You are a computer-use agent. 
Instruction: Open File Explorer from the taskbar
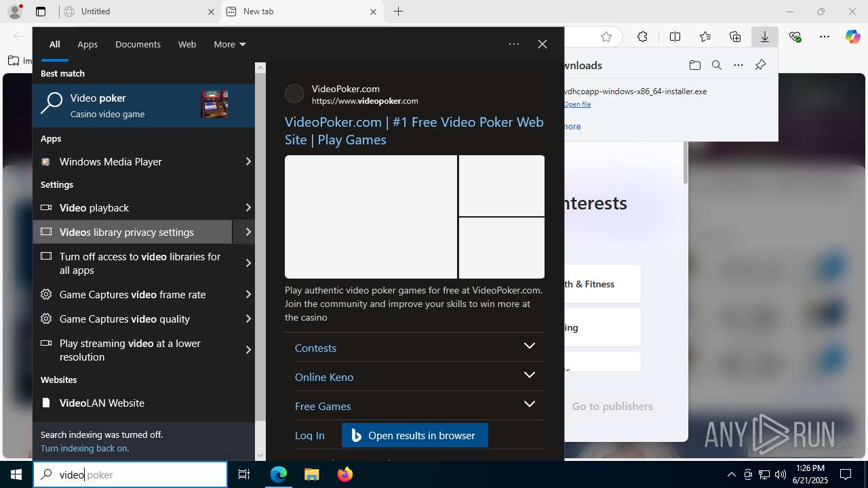(311, 474)
